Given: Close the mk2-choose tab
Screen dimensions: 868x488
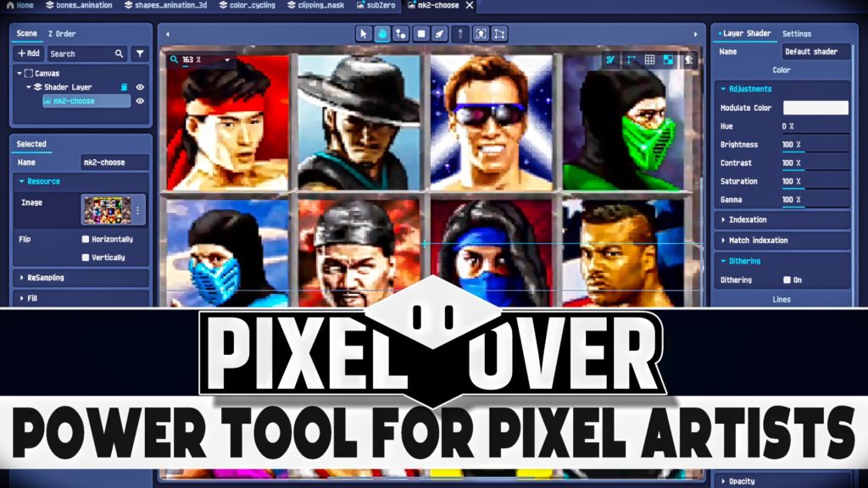Looking at the screenshot, I should [x=470, y=5].
